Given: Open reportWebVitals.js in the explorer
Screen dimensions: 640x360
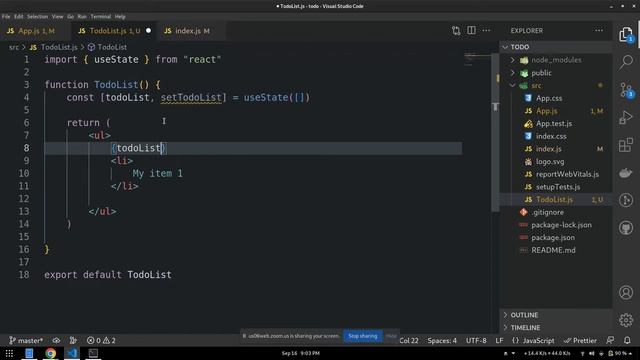Looking at the screenshot, I should 556,174.
